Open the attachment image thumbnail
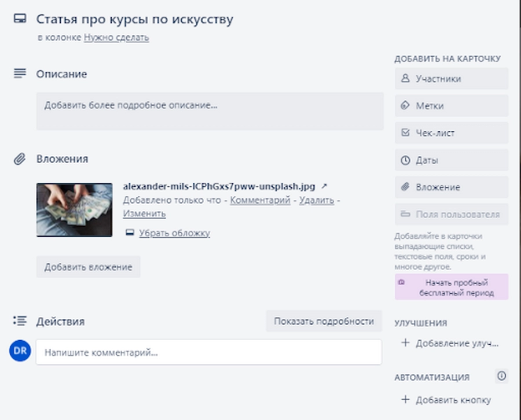Image resolution: width=521 pixels, height=420 pixels. [75, 209]
